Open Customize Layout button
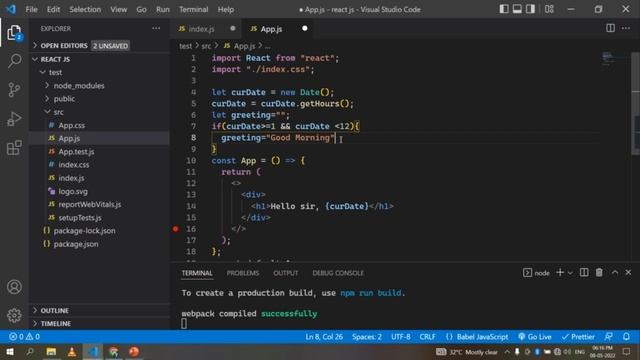 [x=549, y=9]
